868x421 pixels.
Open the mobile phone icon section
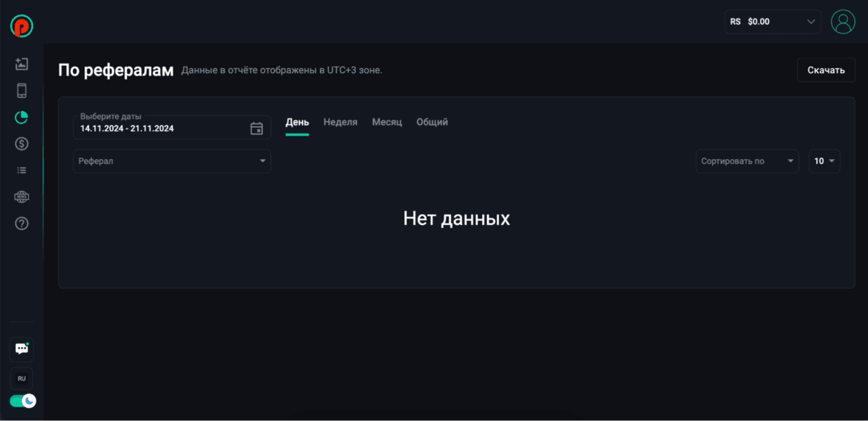click(22, 91)
